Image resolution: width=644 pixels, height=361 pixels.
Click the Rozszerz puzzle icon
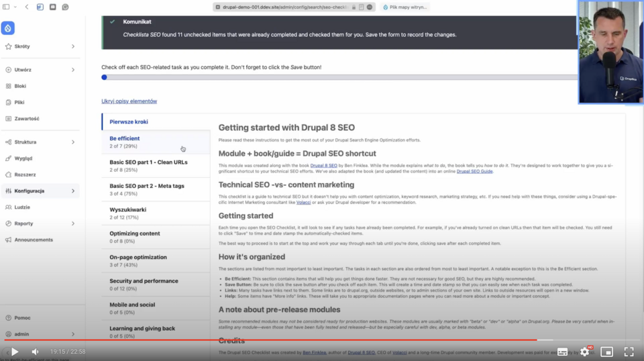coord(8,174)
